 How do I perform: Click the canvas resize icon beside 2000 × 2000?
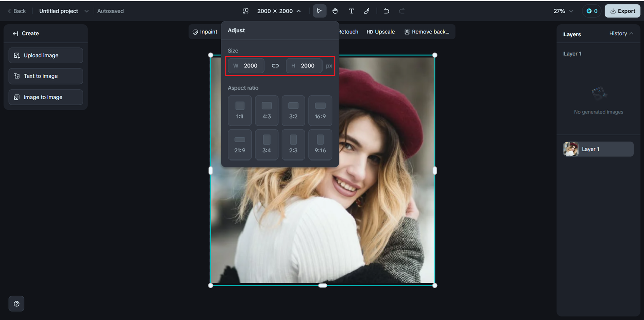(246, 11)
